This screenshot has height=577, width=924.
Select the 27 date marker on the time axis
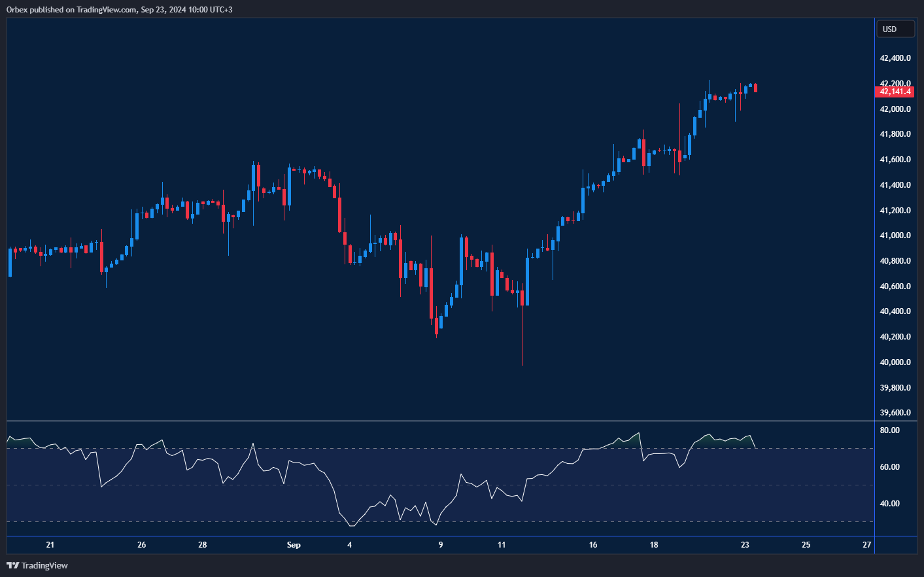[x=867, y=545]
